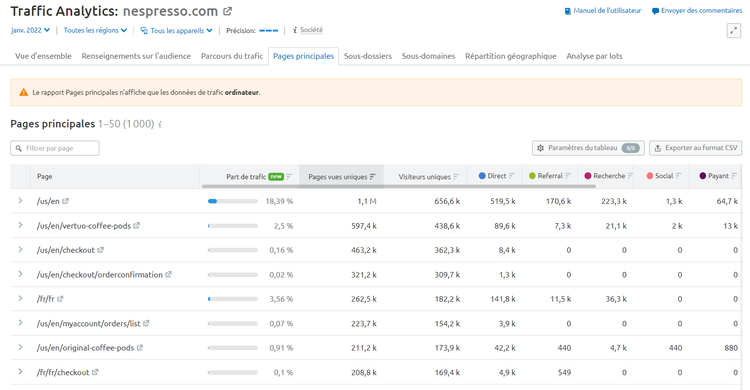Click the magnifier icon in page filter
This screenshot has height=390, width=750.
point(19,148)
